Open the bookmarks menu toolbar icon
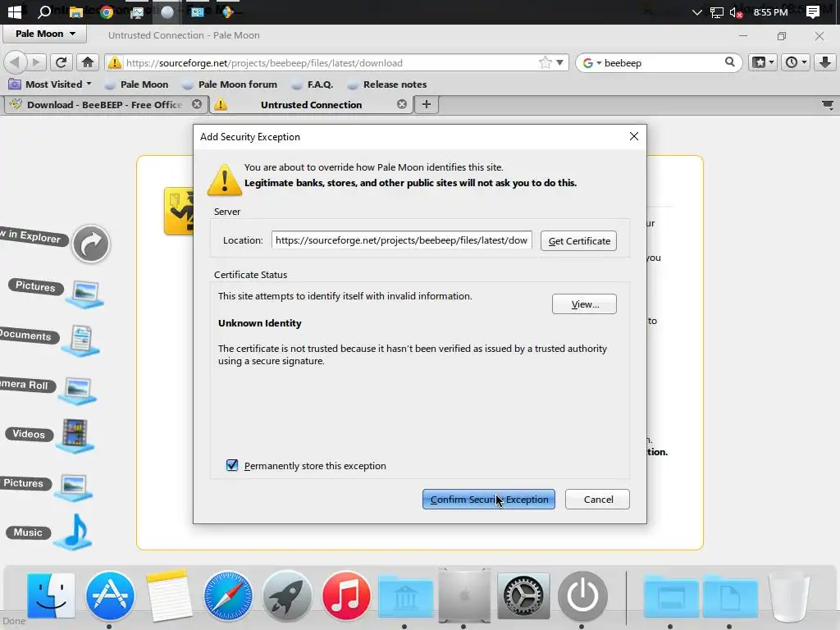Screen dimensions: 840x630 pyautogui.click(x=759, y=62)
